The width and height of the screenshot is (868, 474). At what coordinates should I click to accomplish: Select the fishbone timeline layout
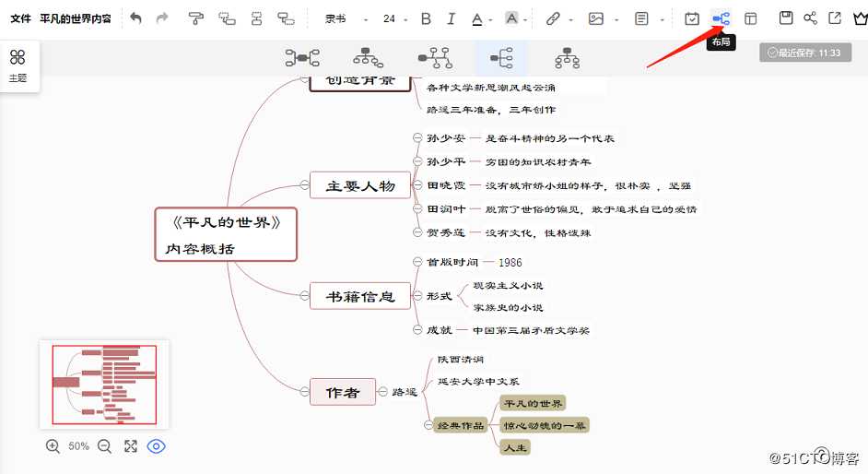tap(435, 57)
